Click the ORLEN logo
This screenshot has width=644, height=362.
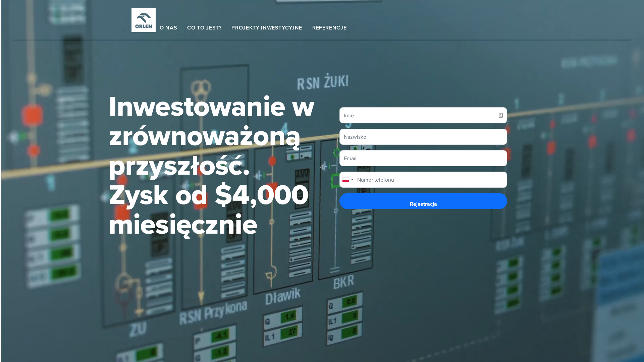tap(144, 20)
